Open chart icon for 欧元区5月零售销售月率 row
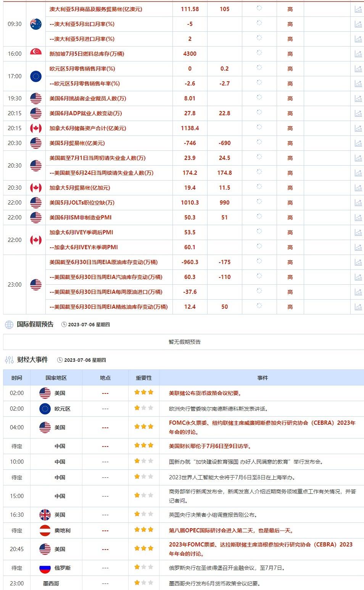The height and width of the screenshot is (590, 364). 358,69
